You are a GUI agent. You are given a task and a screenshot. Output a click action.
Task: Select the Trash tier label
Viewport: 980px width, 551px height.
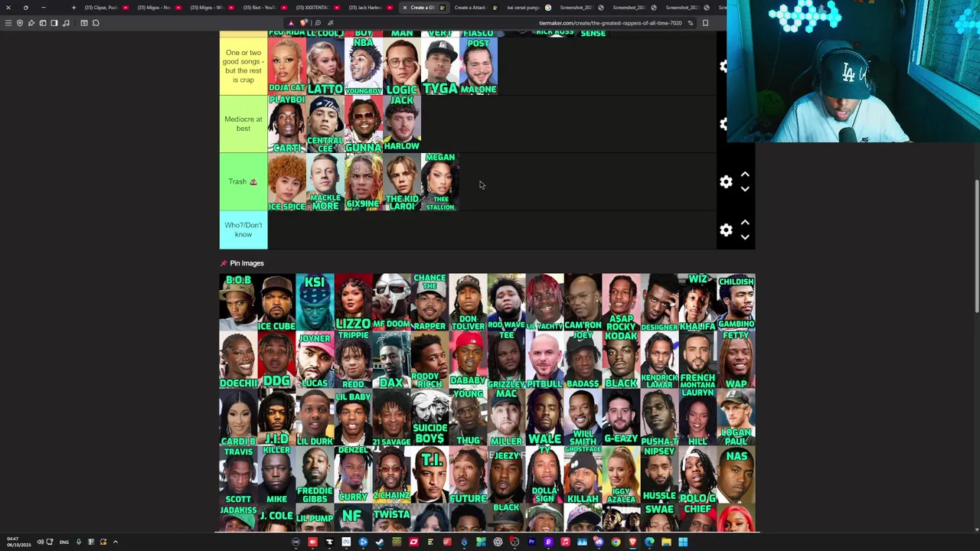coord(243,182)
